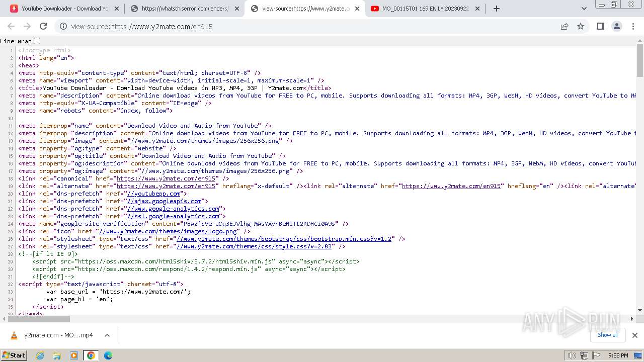This screenshot has height=362, width=644.
Task: Open the //www.google-analytics.com link
Action: point(173,209)
